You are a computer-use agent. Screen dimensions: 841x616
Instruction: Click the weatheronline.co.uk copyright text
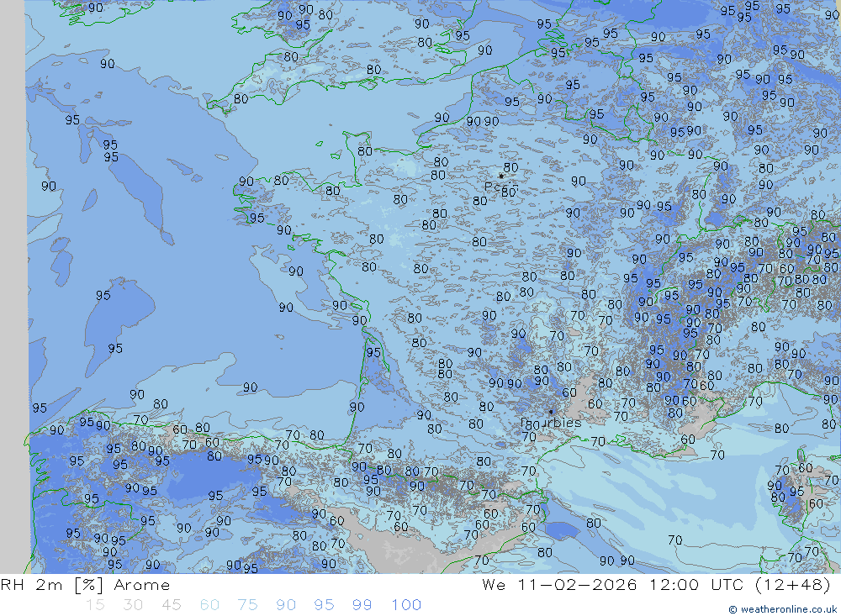[x=783, y=609]
